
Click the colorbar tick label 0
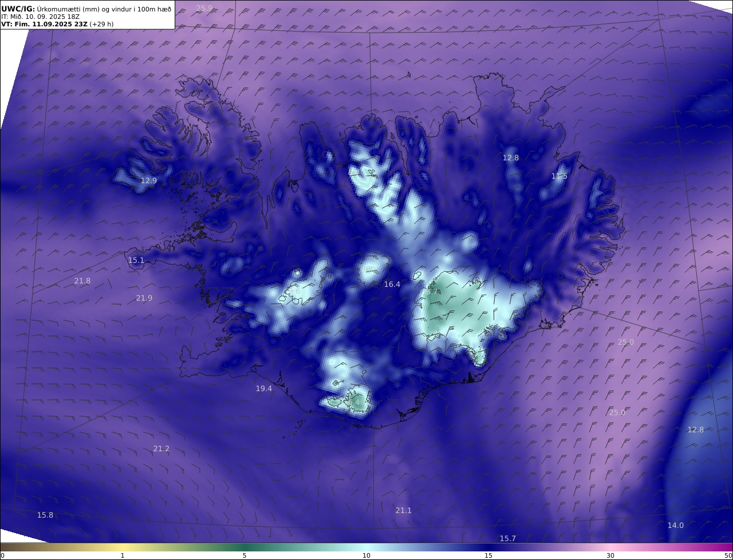2,555
